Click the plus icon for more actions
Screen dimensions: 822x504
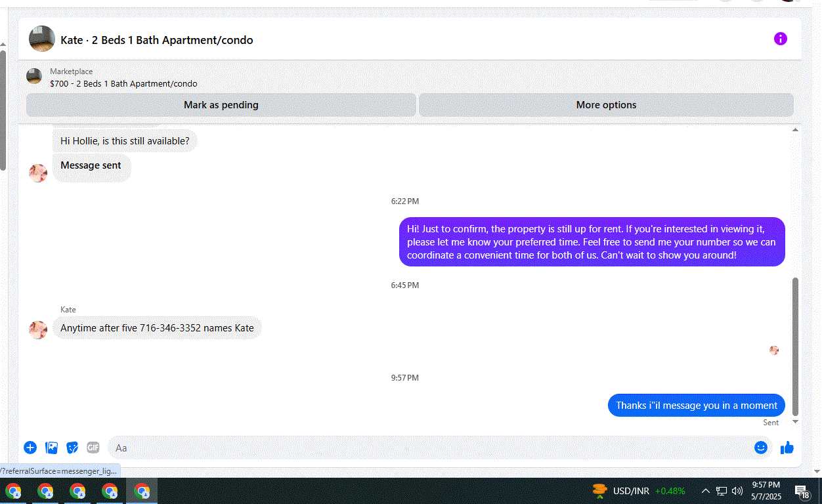pos(30,448)
